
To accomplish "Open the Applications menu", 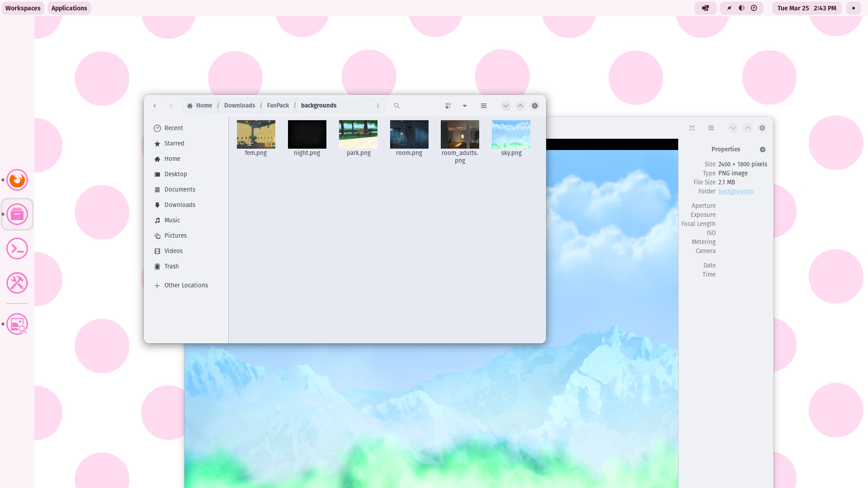I will (69, 8).
